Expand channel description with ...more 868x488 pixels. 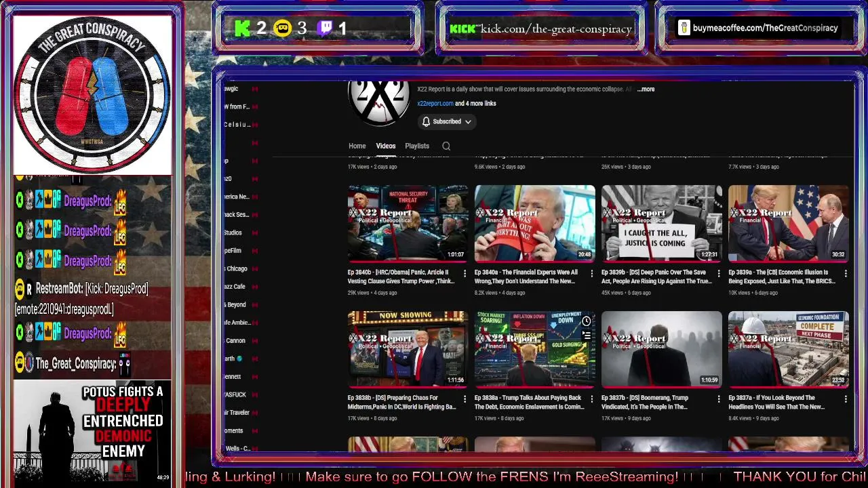[x=646, y=89]
